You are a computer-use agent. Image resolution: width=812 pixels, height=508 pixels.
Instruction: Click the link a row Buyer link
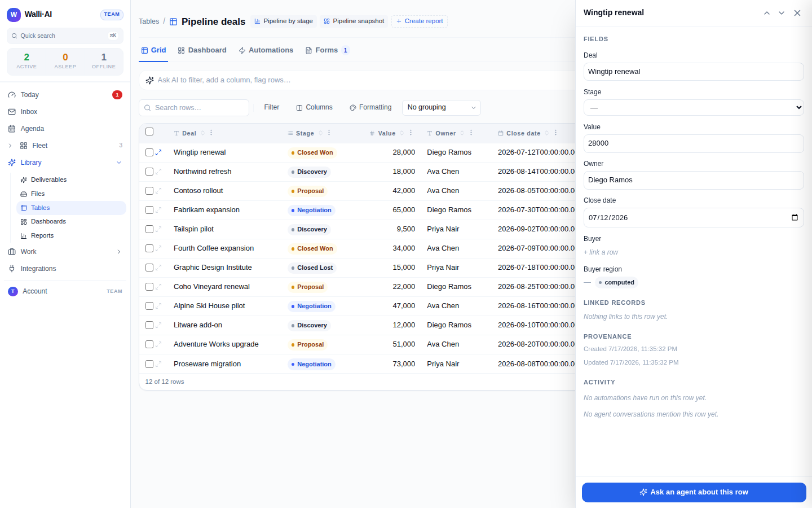click(601, 252)
